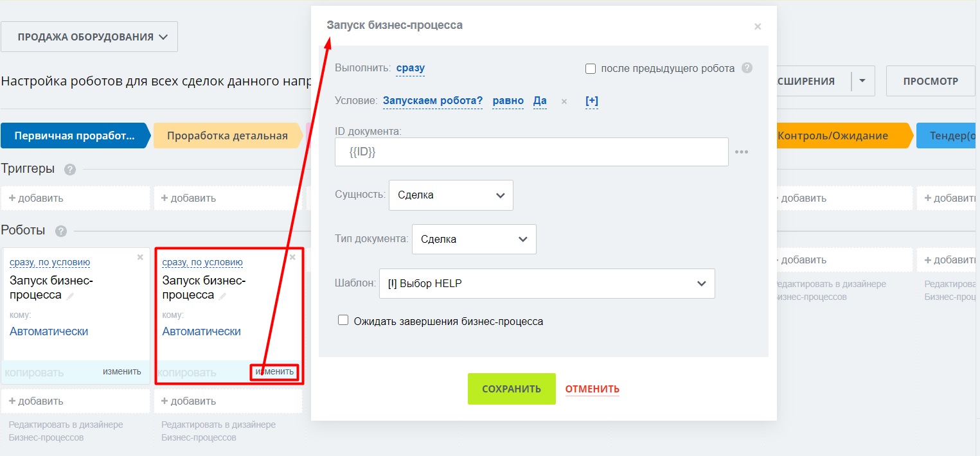Remove the condition with the x icon
The width and height of the screenshot is (980, 456).
click(564, 101)
